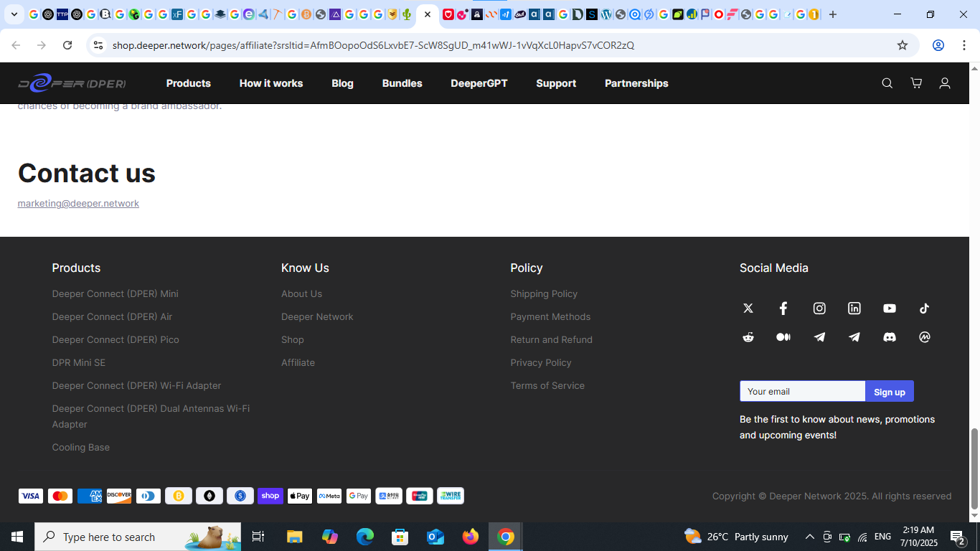Click the Sign up newsletter button

(x=890, y=391)
